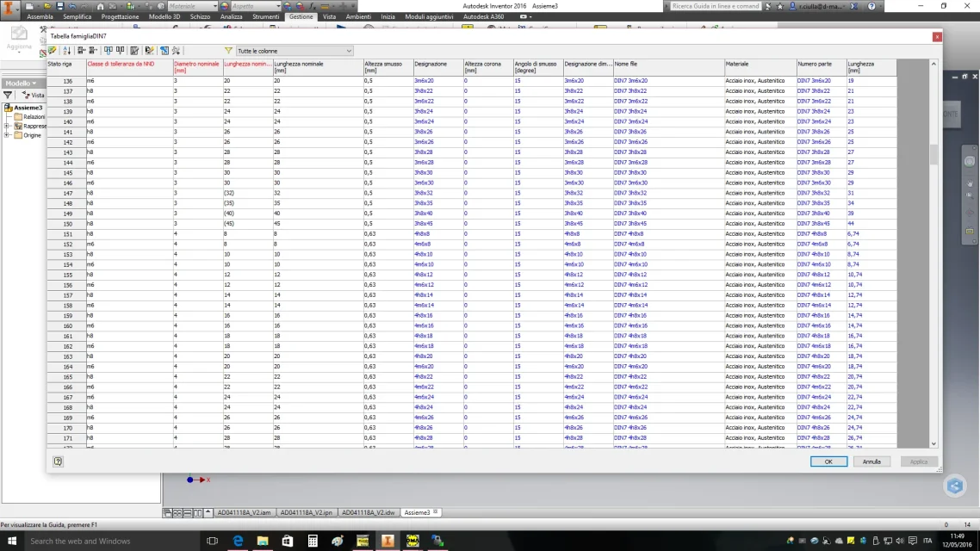Open Microsoft Edge from taskbar
This screenshot has height=551, width=980.
[x=238, y=541]
